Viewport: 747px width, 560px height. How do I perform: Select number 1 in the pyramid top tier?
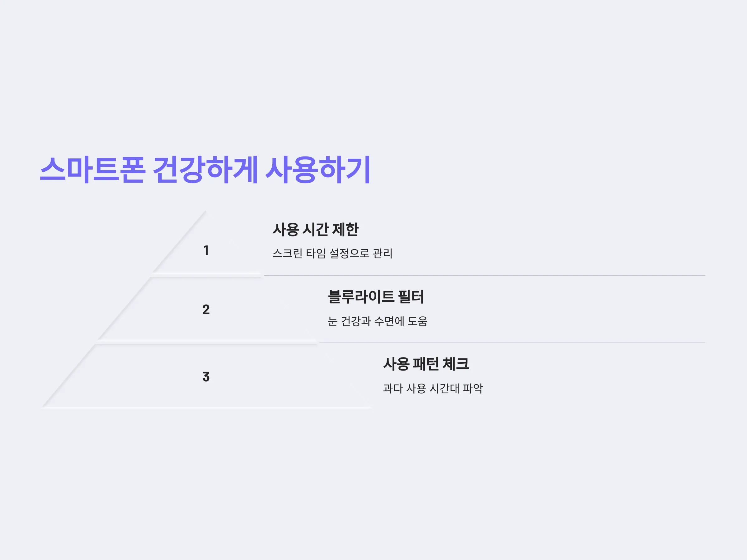206,250
